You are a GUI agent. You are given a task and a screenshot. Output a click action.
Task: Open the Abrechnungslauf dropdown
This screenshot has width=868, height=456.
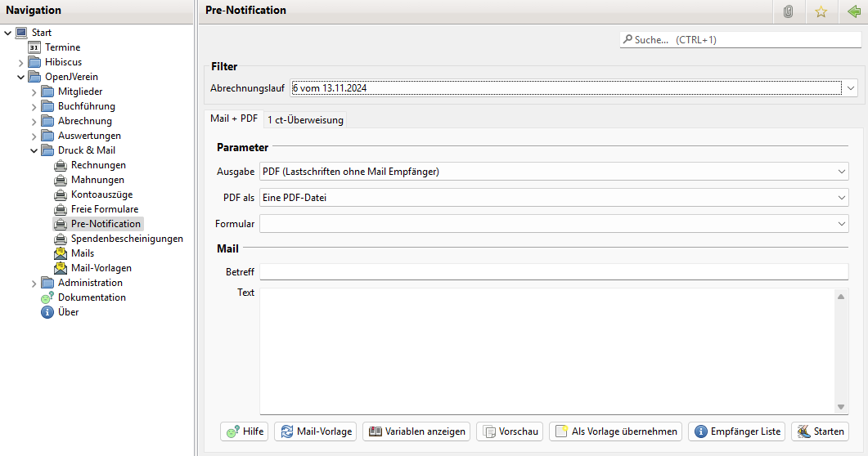[851, 88]
